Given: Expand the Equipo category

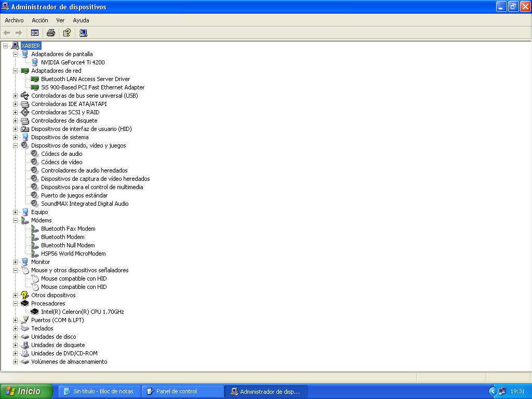Looking at the screenshot, I should [15, 212].
